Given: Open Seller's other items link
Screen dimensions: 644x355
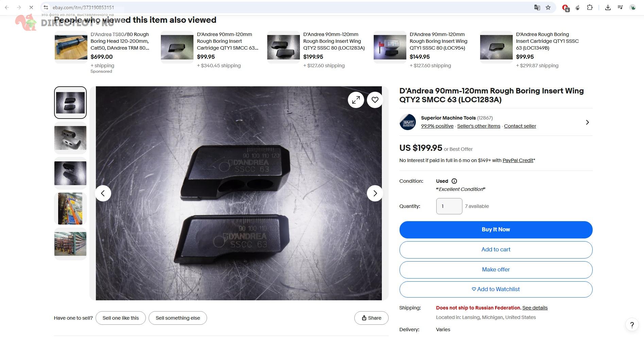Looking at the screenshot, I should click(x=478, y=126).
